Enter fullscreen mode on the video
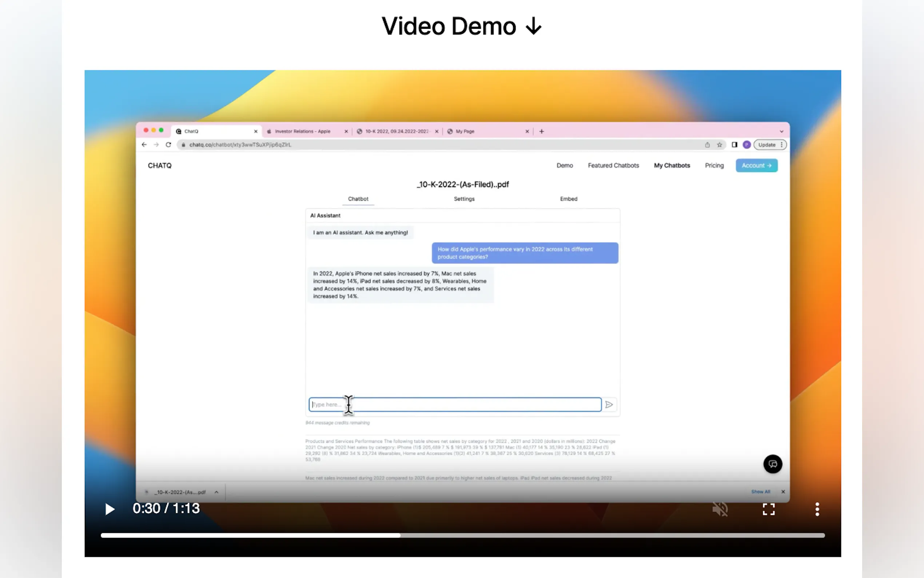The height and width of the screenshot is (578, 924). 769,509
